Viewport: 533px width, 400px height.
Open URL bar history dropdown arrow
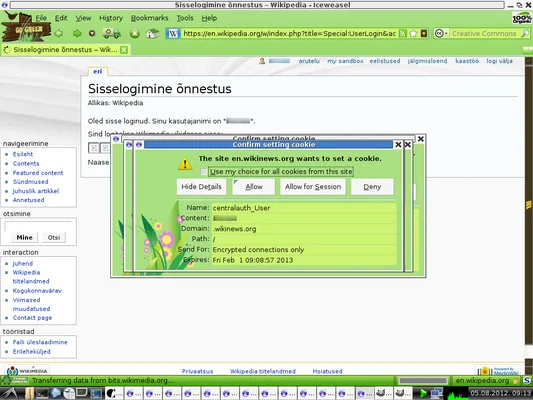tap(424, 33)
